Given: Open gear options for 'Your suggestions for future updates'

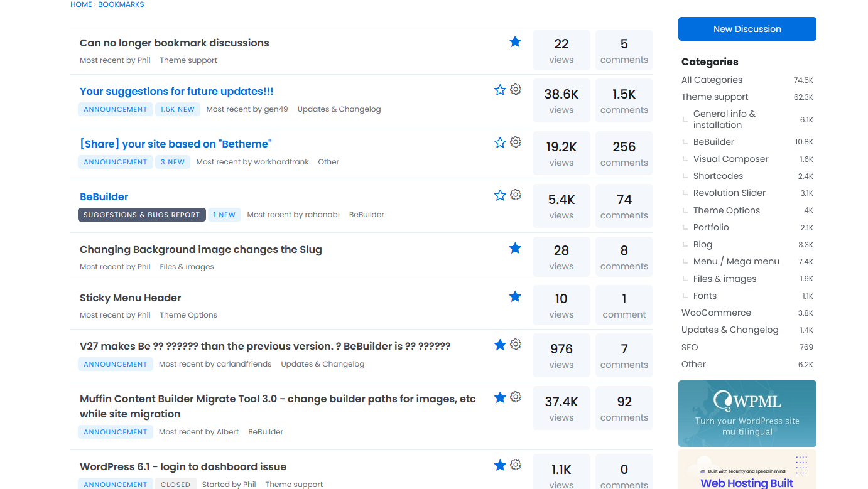Looking at the screenshot, I should (516, 90).
